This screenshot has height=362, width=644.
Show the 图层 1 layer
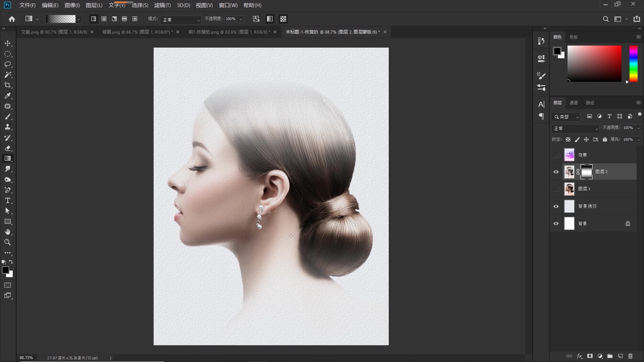click(556, 189)
